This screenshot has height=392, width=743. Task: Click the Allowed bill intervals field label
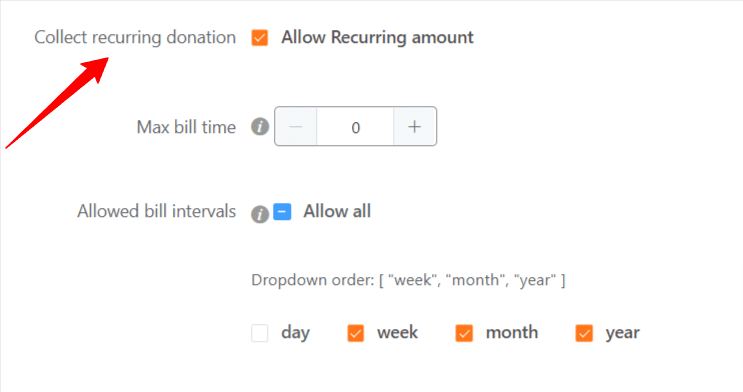(x=156, y=211)
